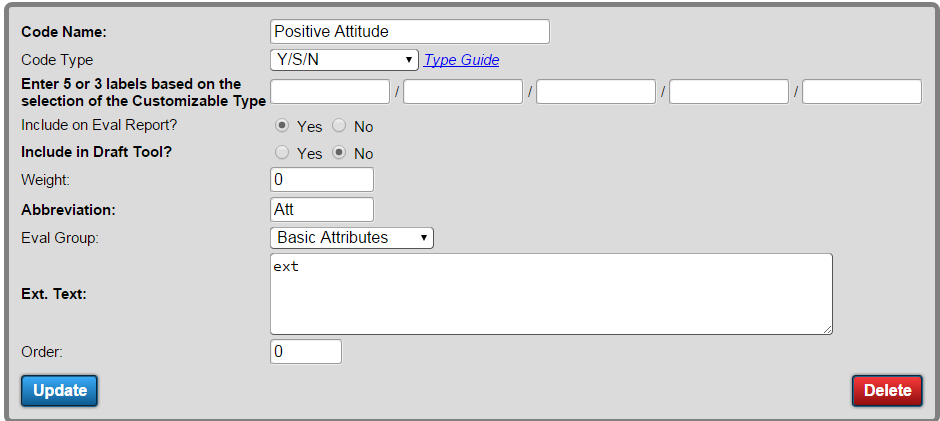Click the Code Name text field
940x421 pixels.
409,32
